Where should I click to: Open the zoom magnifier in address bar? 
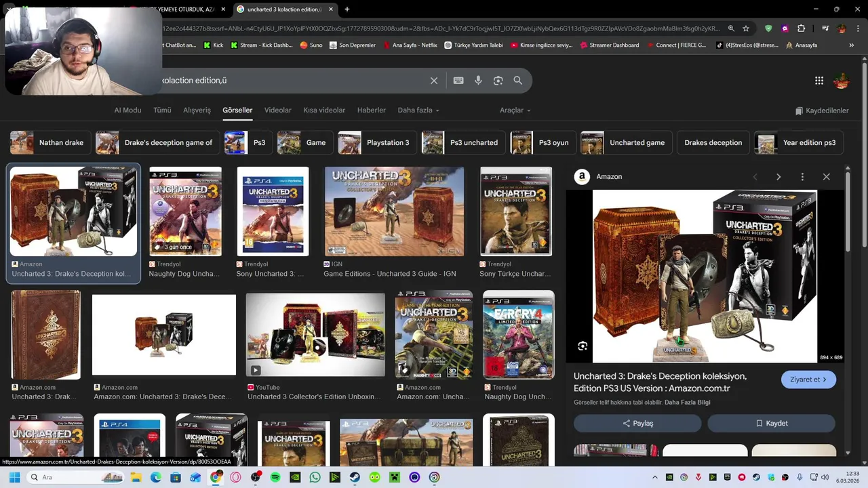731,28
